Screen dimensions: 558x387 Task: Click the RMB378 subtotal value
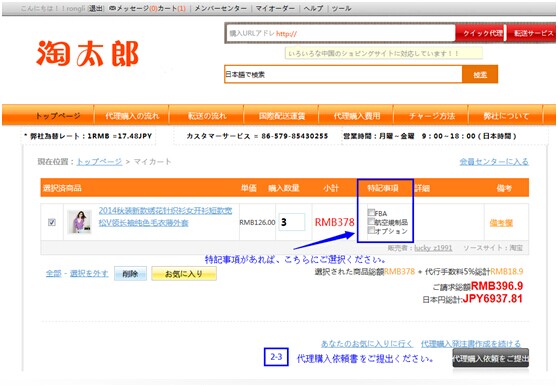[335, 223]
